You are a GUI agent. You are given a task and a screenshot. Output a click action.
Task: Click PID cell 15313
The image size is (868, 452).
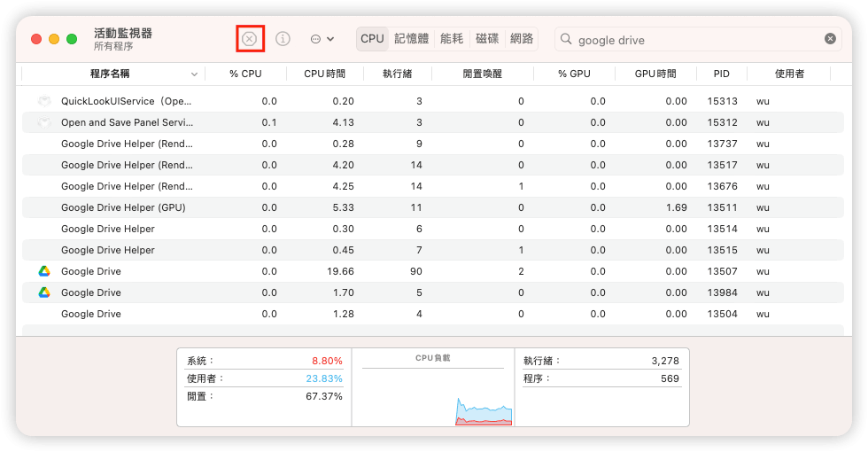coord(723,101)
